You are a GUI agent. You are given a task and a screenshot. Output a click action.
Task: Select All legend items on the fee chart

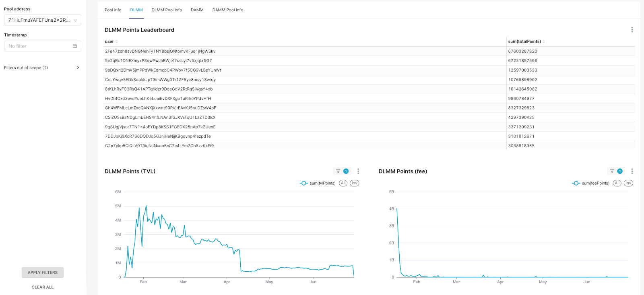pyautogui.click(x=617, y=184)
